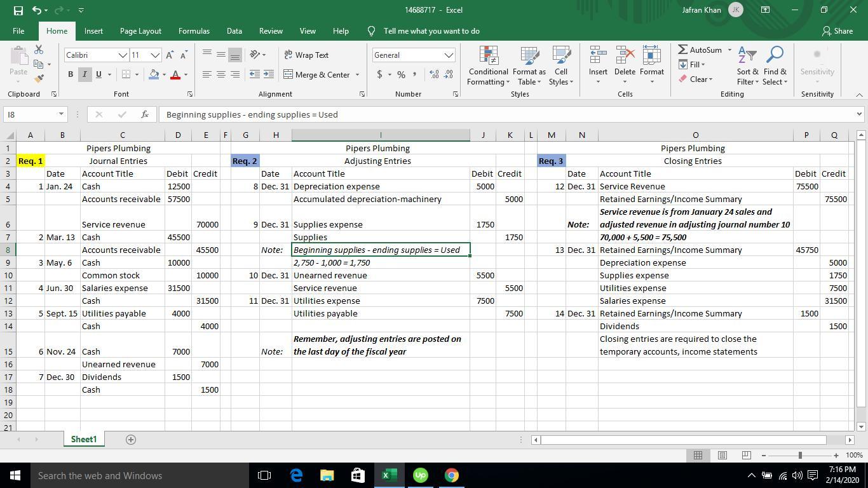The height and width of the screenshot is (488, 868).
Task: Click the Share button
Action: (x=837, y=31)
